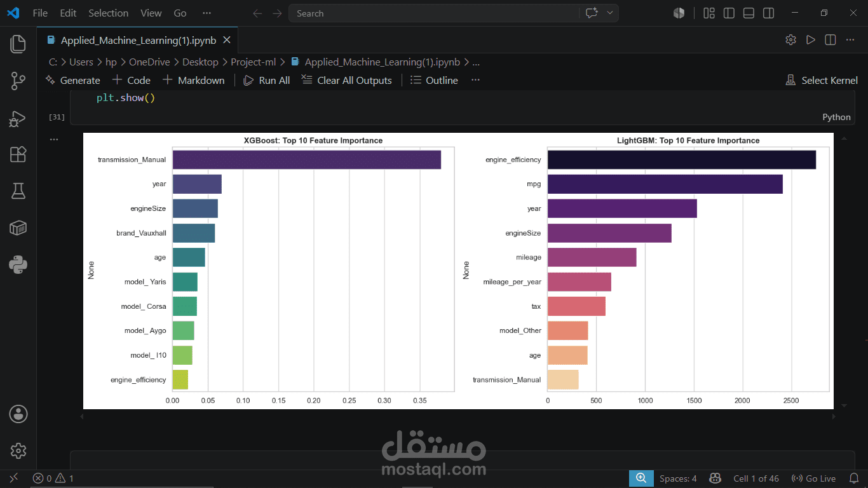Open notebook settings gear icon

(x=790, y=39)
